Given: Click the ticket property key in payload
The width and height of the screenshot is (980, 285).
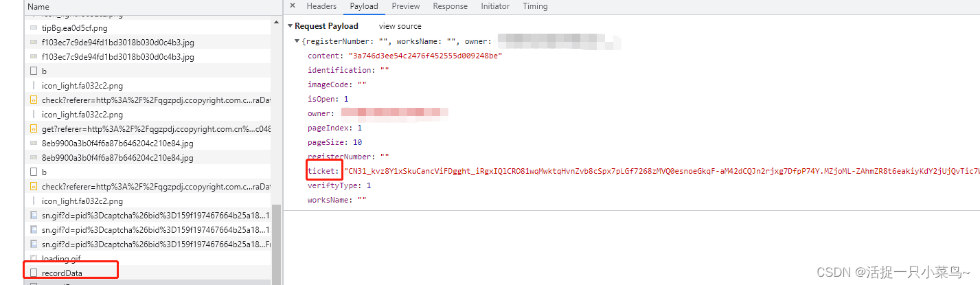Looking at the screenshot, I should pos(323,171).
